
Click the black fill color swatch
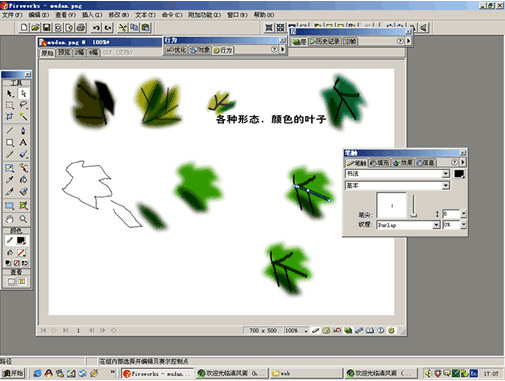(x=21, y=240)
